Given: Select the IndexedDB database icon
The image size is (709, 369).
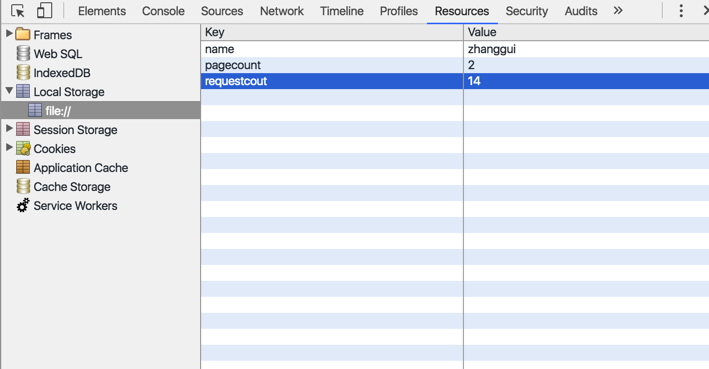Looking at the screenshot, I should click(23, 72).
